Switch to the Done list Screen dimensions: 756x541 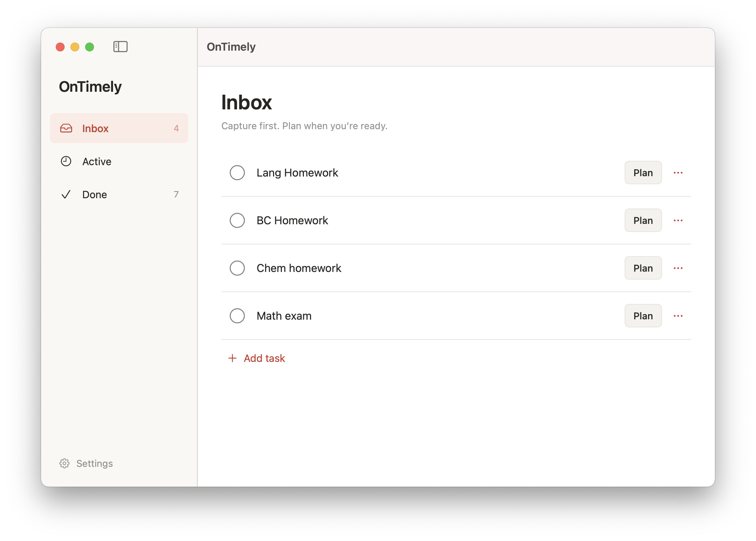119,195
